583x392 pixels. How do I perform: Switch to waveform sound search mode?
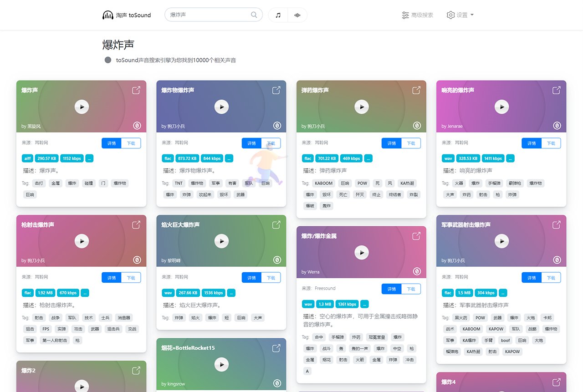click(297, 15)
